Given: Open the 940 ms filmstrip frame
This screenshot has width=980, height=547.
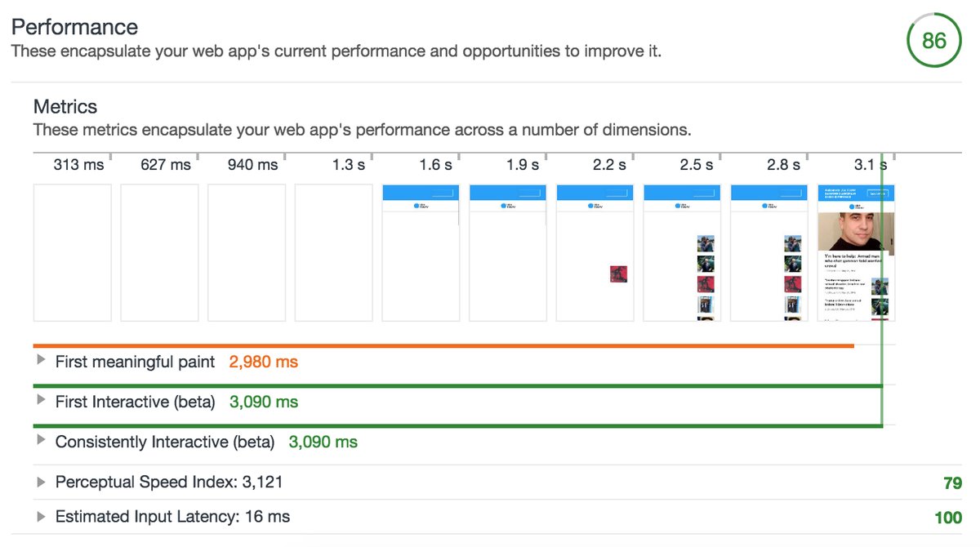Looking at the screenshot, I should pyautogui.click(x=247, y=252).
